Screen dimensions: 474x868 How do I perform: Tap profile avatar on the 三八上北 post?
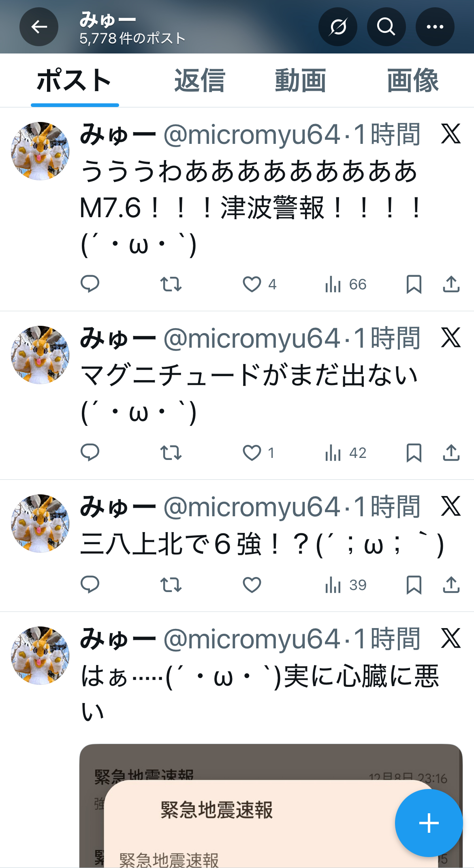[x=40, y=523]
